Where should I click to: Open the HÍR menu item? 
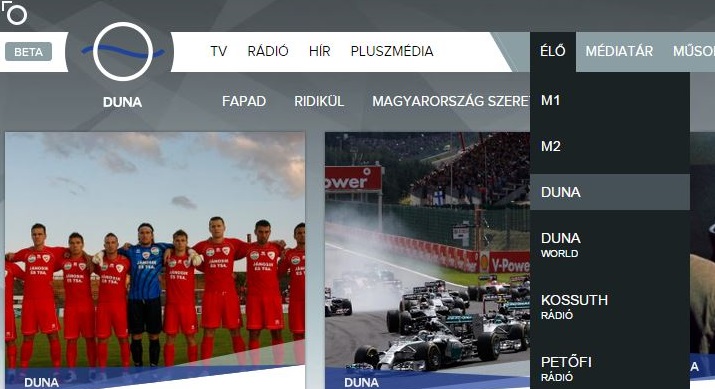[319, 51]
